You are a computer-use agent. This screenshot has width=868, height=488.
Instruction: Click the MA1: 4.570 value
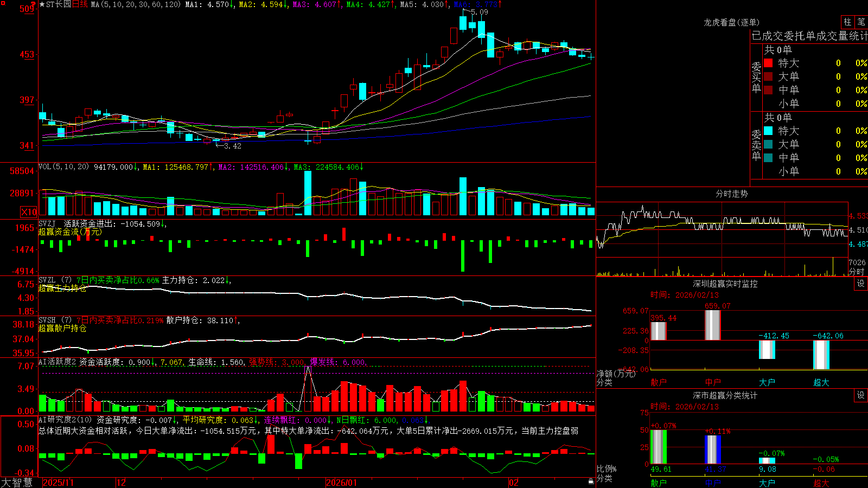click(209, 4)
